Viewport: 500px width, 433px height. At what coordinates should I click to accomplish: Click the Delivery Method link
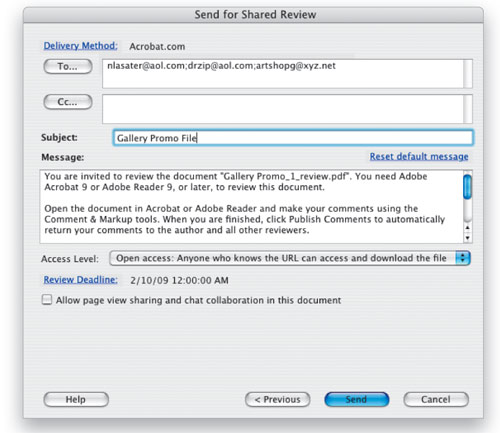point(80,46)
